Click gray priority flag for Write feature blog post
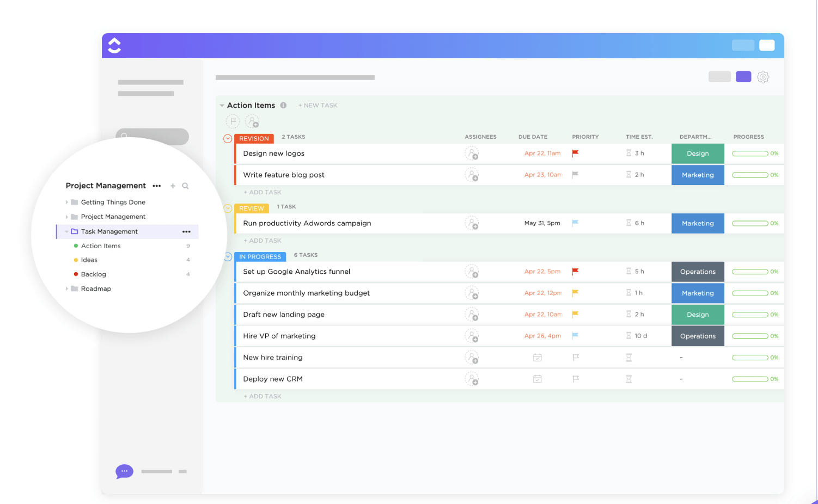818x504 pixels. [575, 175]
